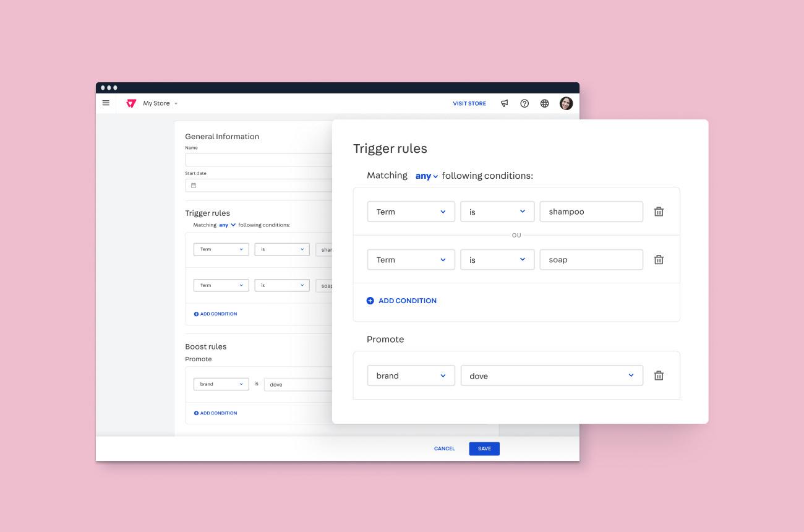Open the hamburger menu icon
The height and width of the screenshot is (532, 804).
106,103
